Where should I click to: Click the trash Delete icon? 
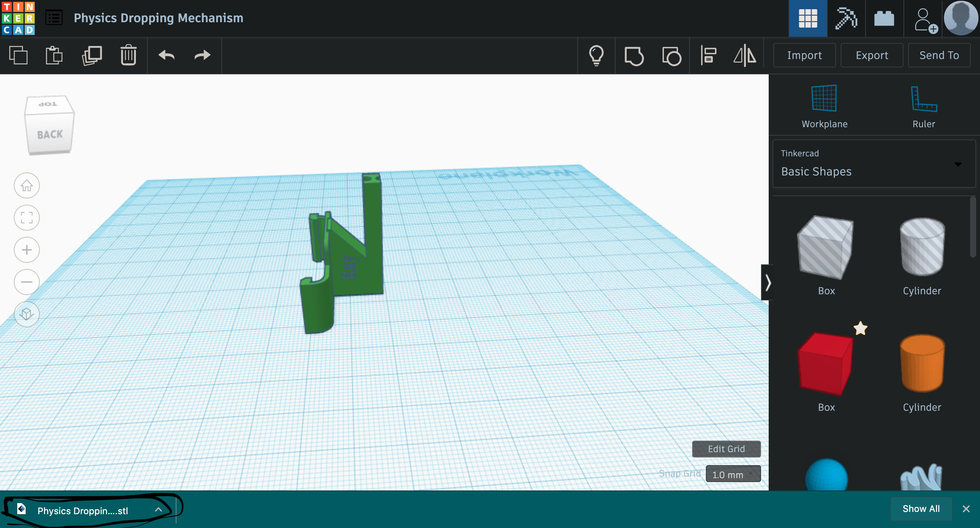point(128,55)
